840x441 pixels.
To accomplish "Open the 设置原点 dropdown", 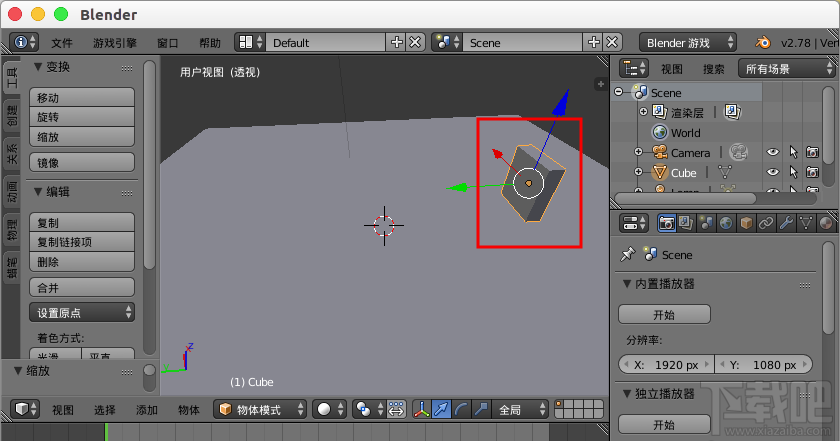I will point(81,312).
